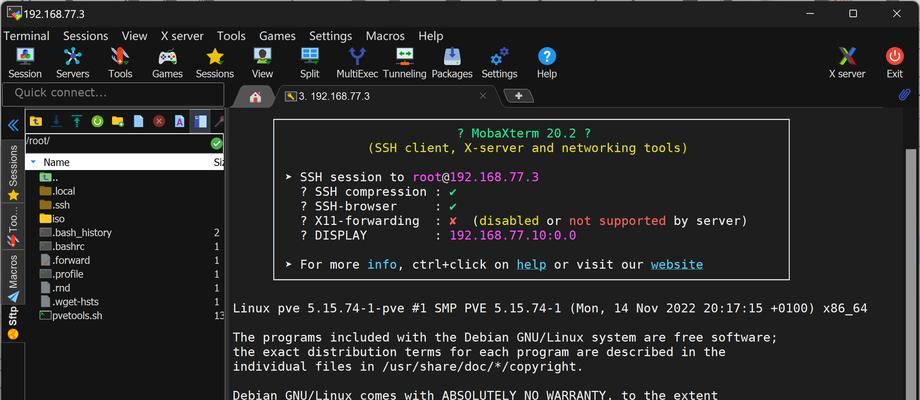This screenshot has height=400, width=920.
Task: Click the Tools toolbar icon
Action: [x=120, y=63]
